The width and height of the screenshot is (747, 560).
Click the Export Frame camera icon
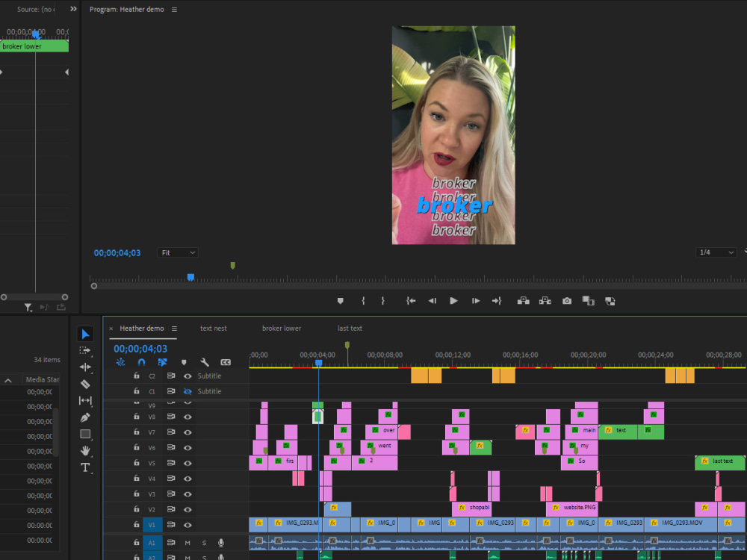pyautogui.click(x=566, y=301)
